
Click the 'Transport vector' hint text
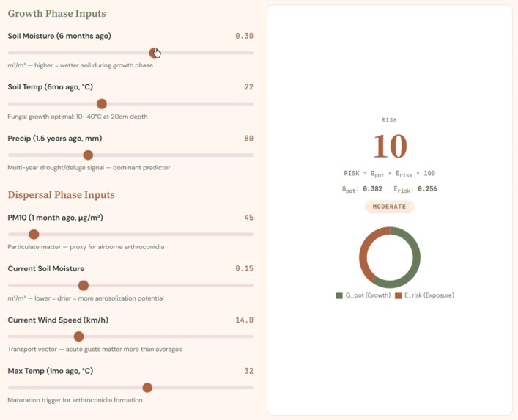tap(95, 350)
